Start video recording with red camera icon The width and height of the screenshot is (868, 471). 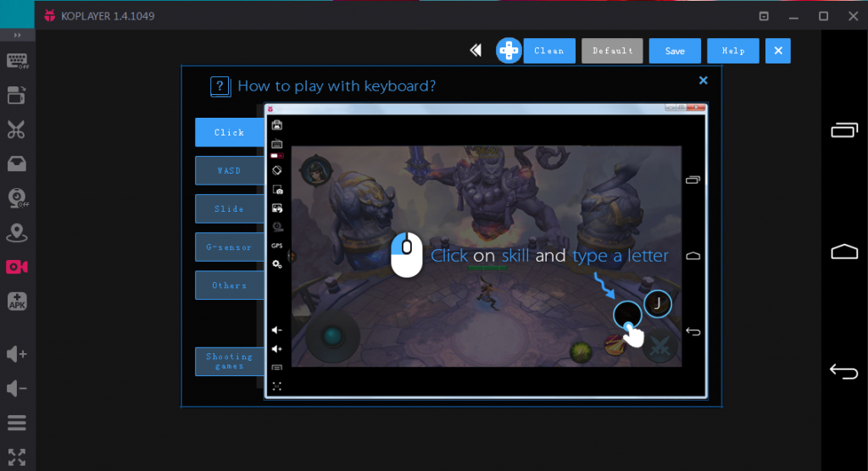point(17,267)
